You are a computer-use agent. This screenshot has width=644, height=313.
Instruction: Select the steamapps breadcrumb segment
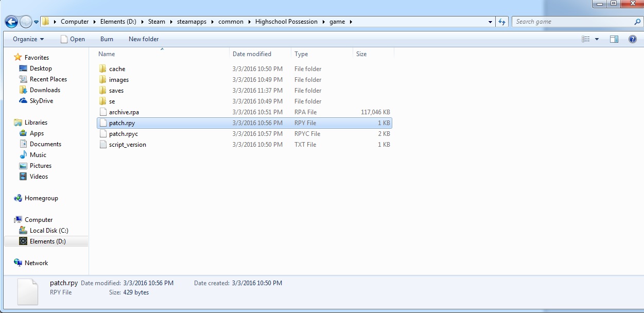pos(192,22)
